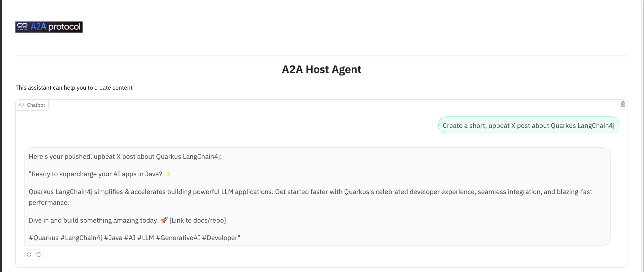
Task: Click the chat bubble icon beside Chatbot
Action: pos(21,105)
